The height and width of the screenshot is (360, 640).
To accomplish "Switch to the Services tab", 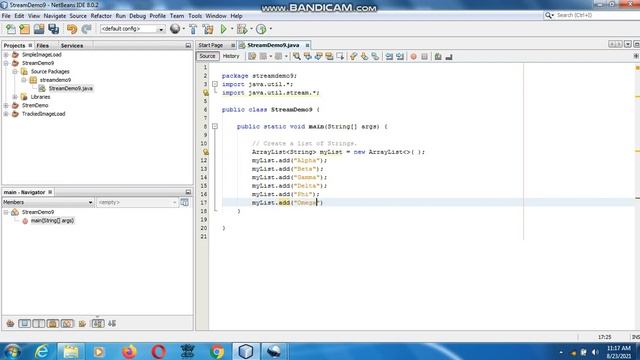I will pyautogui.click(x=72, y=46).
